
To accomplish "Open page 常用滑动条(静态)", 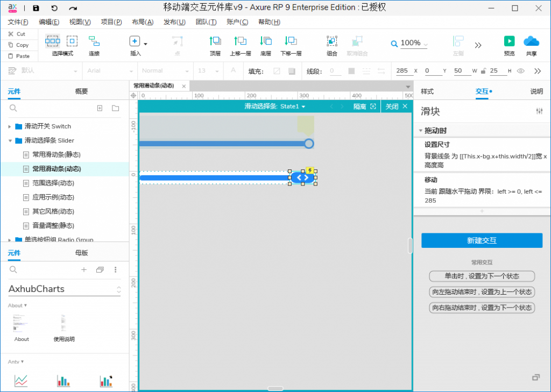I will (56, 154).
